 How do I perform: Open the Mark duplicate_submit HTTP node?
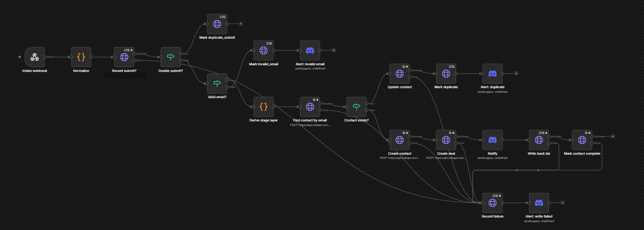(217, 24)
